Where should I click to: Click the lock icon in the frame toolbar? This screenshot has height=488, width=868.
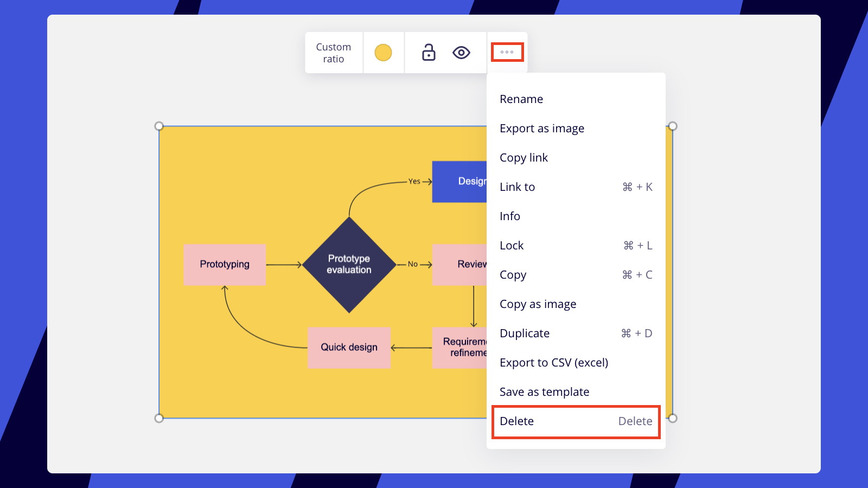coord(429,53)
